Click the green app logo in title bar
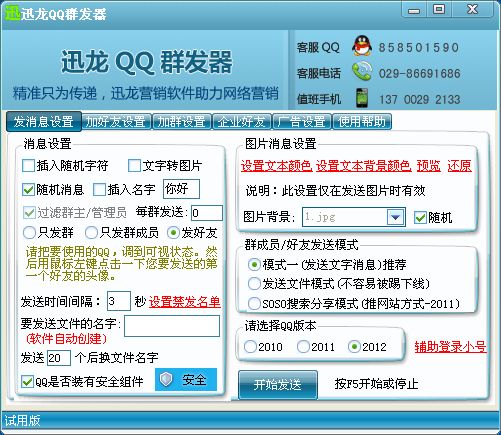Image resolution: width=501 pixels, height=435 pixels. click(13, 13)
